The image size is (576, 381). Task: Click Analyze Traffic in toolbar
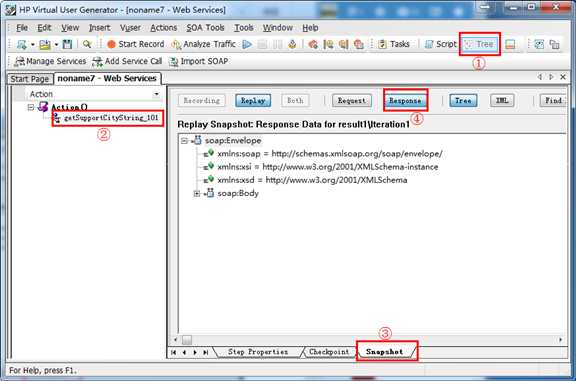click(203, 44)
